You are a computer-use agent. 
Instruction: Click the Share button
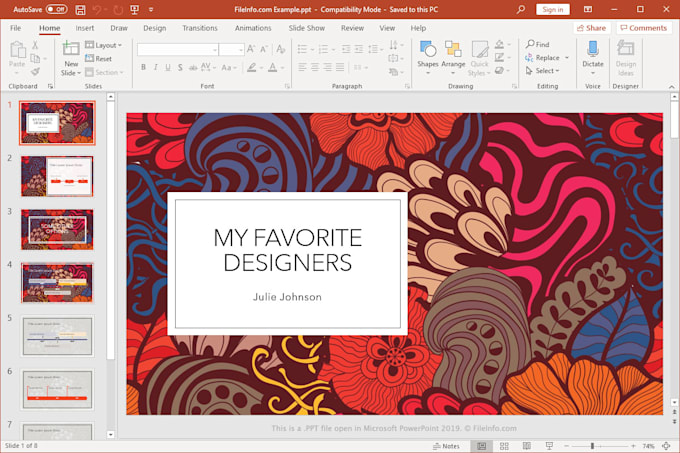591,28
